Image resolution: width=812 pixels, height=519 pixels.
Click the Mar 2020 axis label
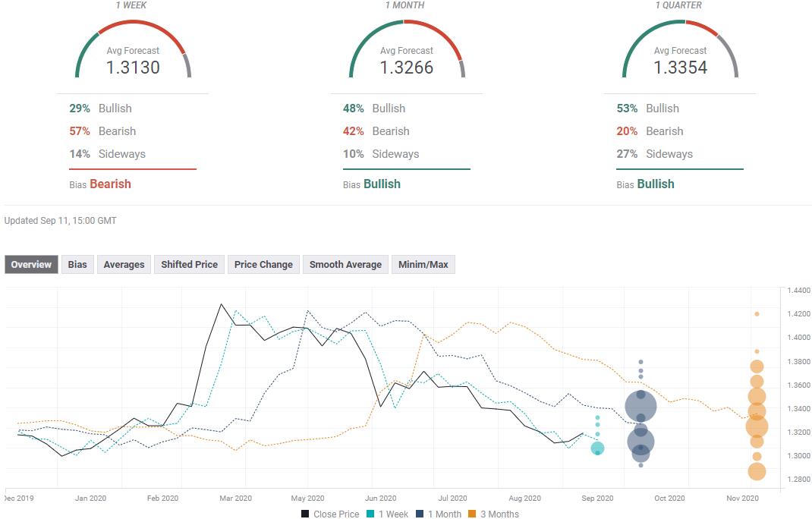(235, 498)
